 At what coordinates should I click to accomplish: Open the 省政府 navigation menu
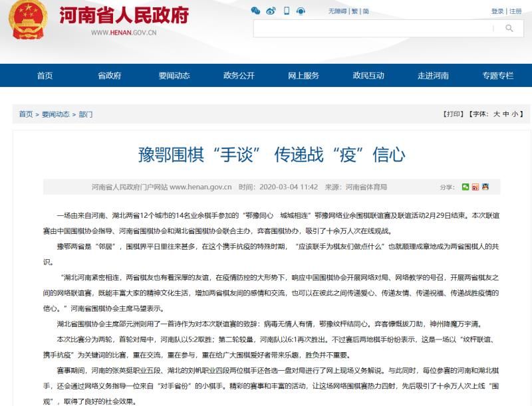click(x=109, y=76)
